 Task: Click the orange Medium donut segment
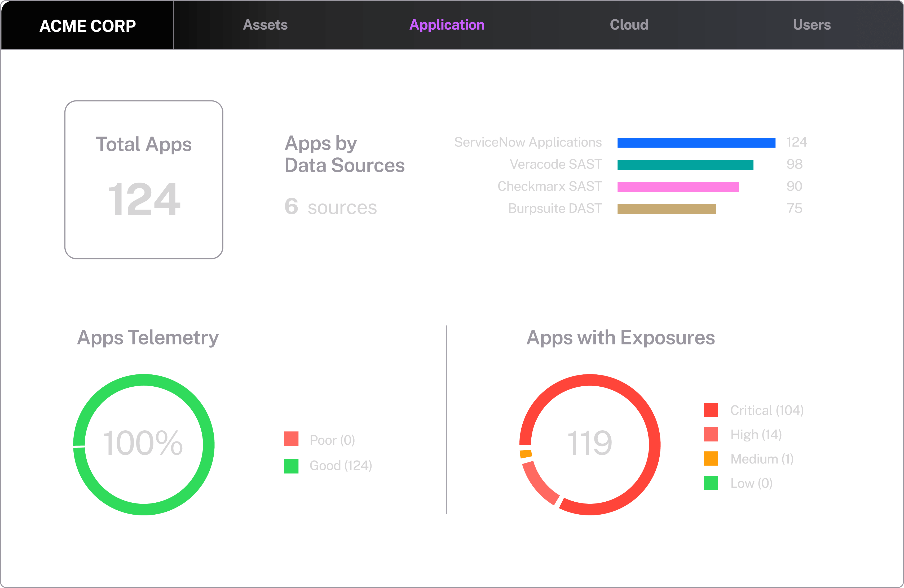click(526, 454)
